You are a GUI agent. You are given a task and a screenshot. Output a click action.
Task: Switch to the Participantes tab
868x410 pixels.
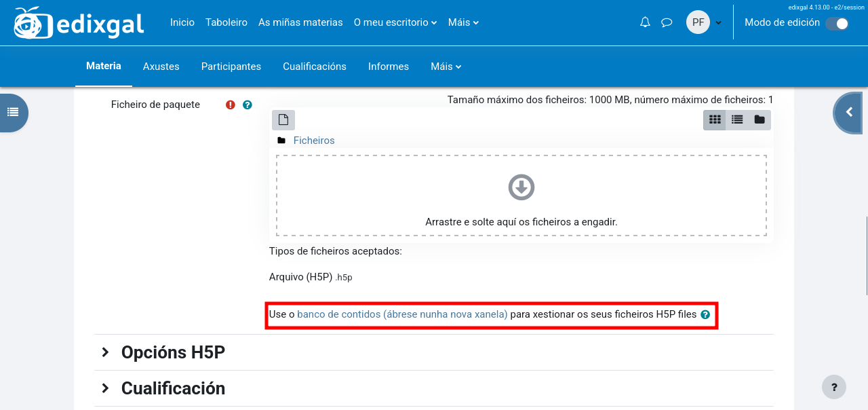click(231, 67)
